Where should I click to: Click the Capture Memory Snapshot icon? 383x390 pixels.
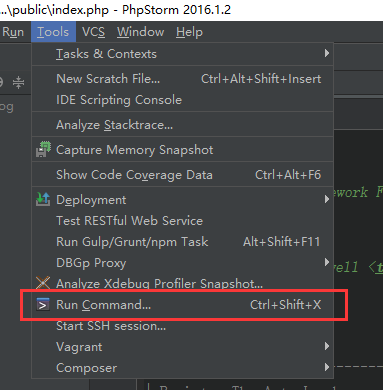[43, 150]
